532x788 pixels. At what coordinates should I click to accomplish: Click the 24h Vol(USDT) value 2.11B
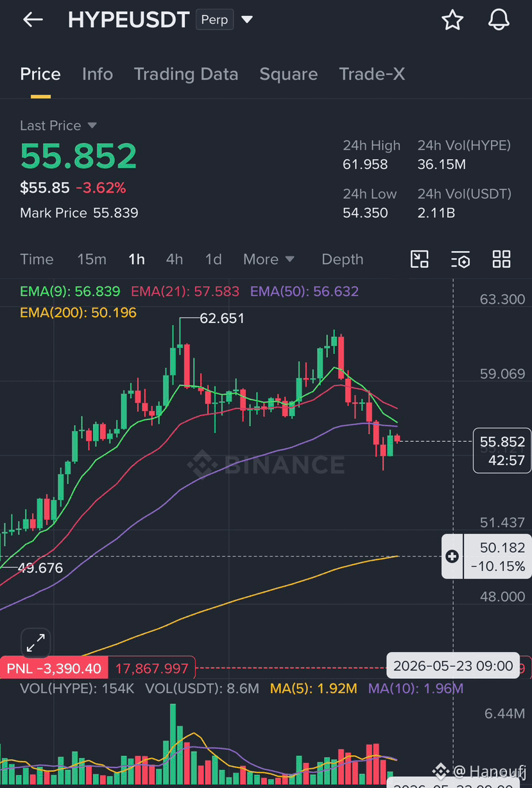click(x=436, y=213)
